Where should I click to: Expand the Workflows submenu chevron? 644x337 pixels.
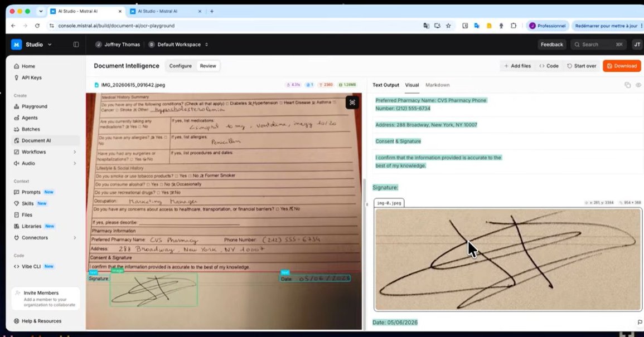[75, 152]
